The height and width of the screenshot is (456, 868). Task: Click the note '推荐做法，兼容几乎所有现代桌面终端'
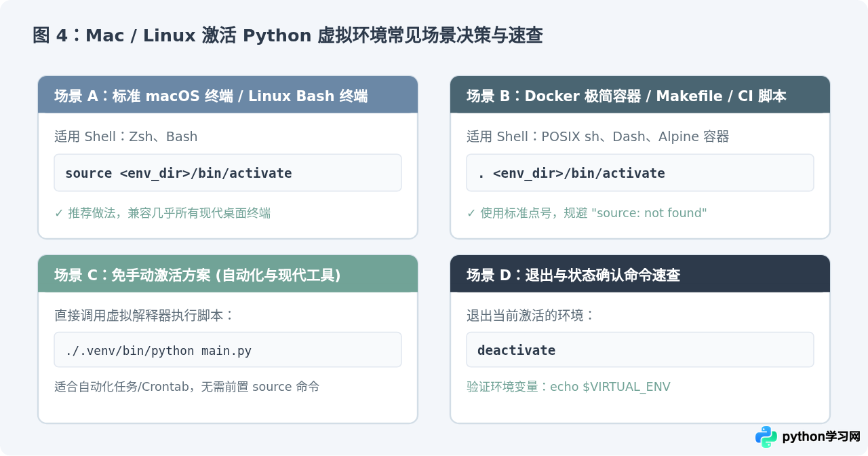coord(163,213)
